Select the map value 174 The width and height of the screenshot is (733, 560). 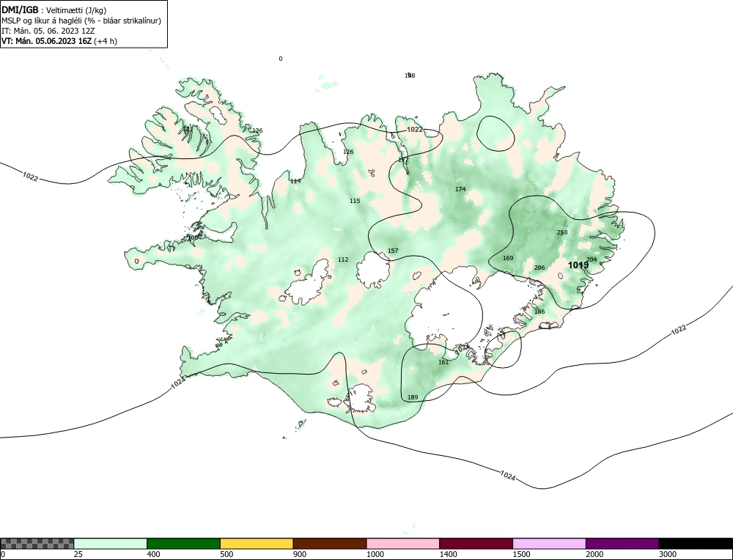(x=460, y=189)
